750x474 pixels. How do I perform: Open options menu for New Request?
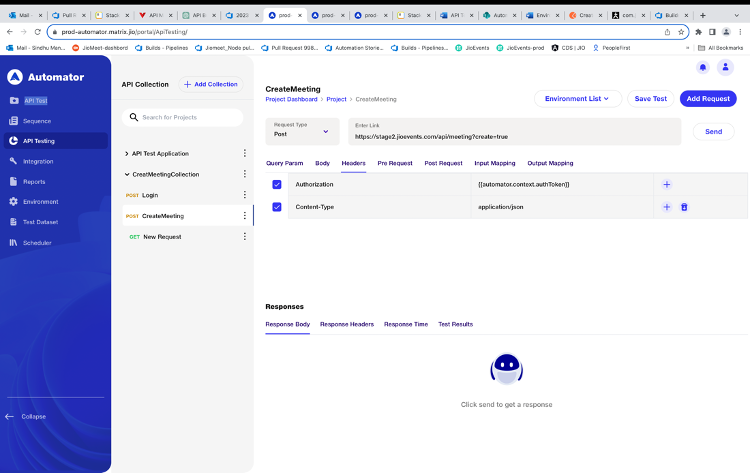(x=244, y=236)
